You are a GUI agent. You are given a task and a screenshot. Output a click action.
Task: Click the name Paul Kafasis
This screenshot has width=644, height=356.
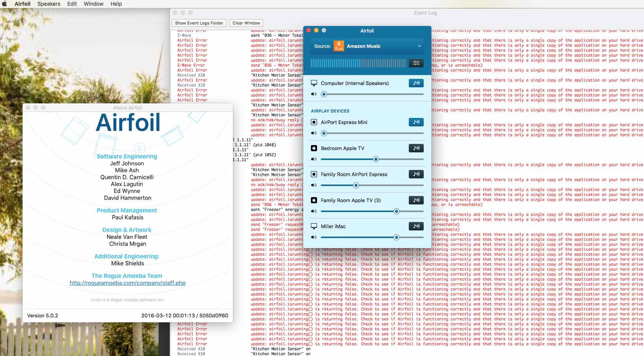[x=128, y=217]
